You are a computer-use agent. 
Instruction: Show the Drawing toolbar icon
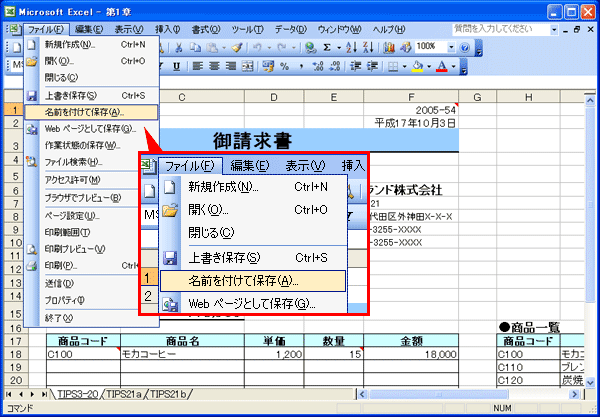click(x=405, y=47)
